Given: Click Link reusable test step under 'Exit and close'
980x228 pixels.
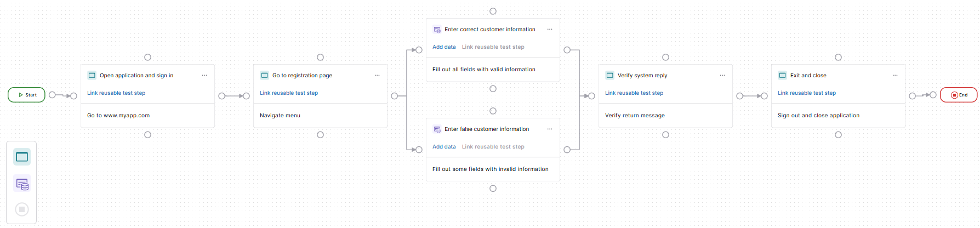Looking at the screenshot, I should pyautogui.click(x=806, y=93).
